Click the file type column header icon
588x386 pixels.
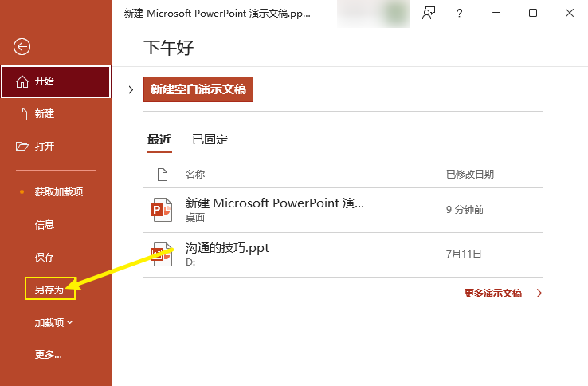(x=163, y=175)
